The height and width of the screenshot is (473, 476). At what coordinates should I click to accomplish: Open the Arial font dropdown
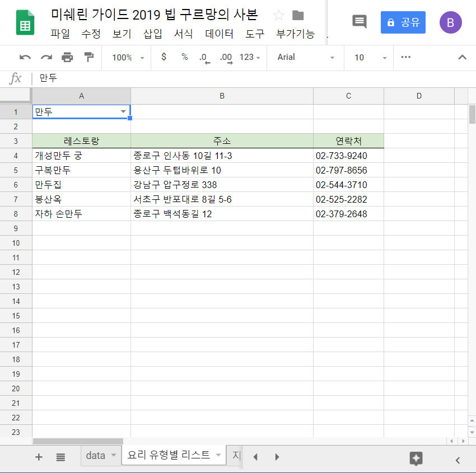pos(307,57)
